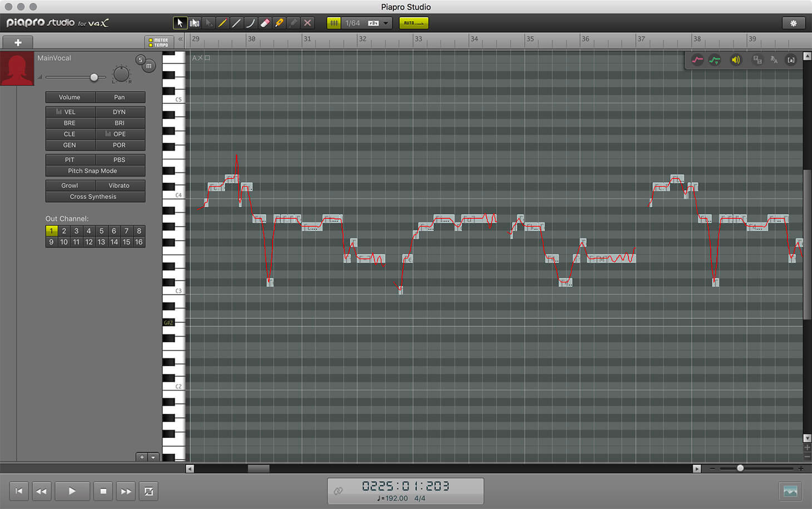This screenshot has height=509, width=812.
Task: Toggle the yellow grid snap button
Action: 334,23
